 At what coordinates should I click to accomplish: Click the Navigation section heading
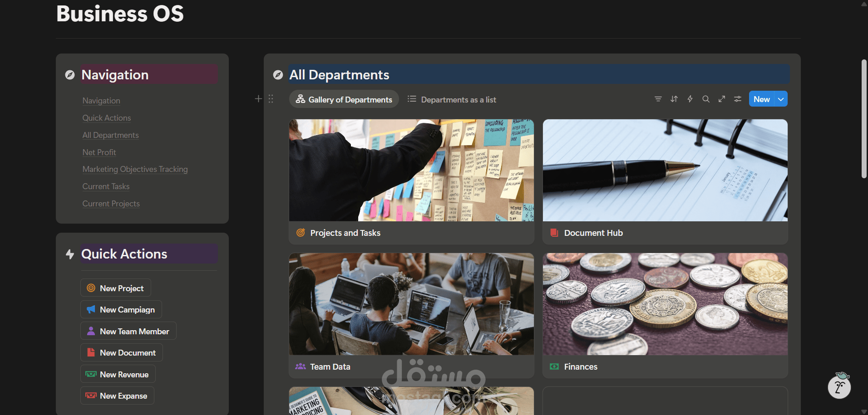[115, 75]
